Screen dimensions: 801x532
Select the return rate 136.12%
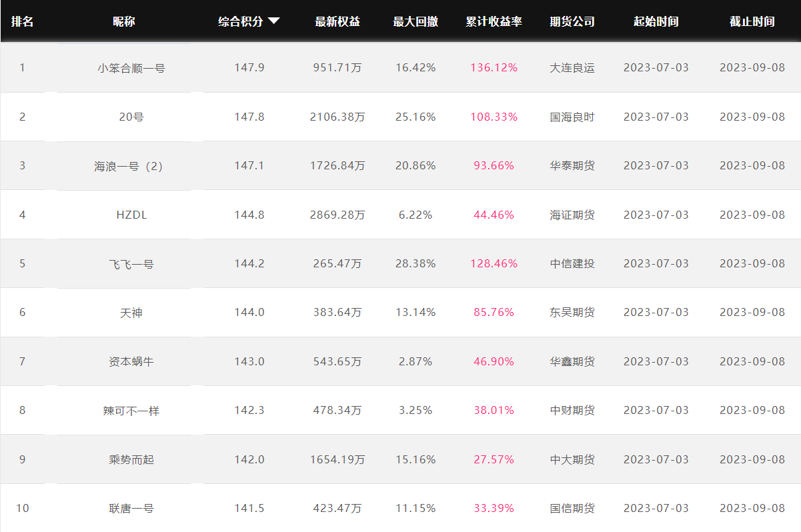pos(494,68)
